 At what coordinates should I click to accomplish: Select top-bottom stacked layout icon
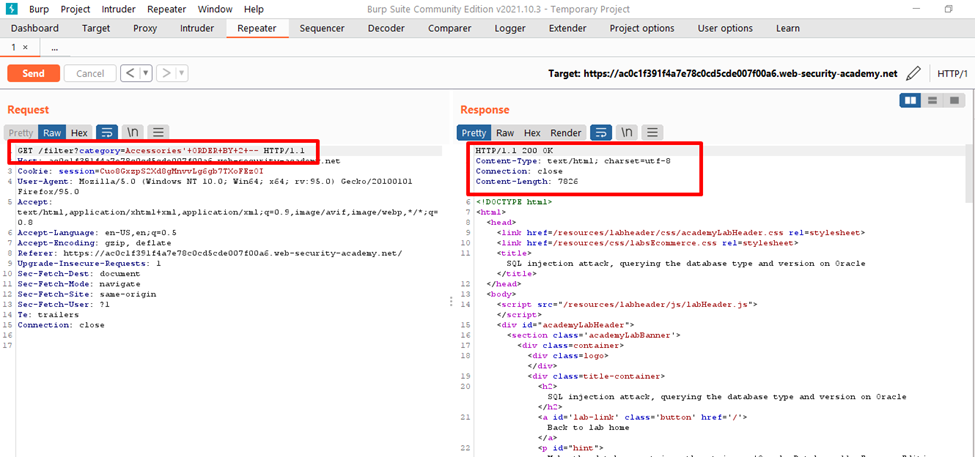[x=932, y=100]
